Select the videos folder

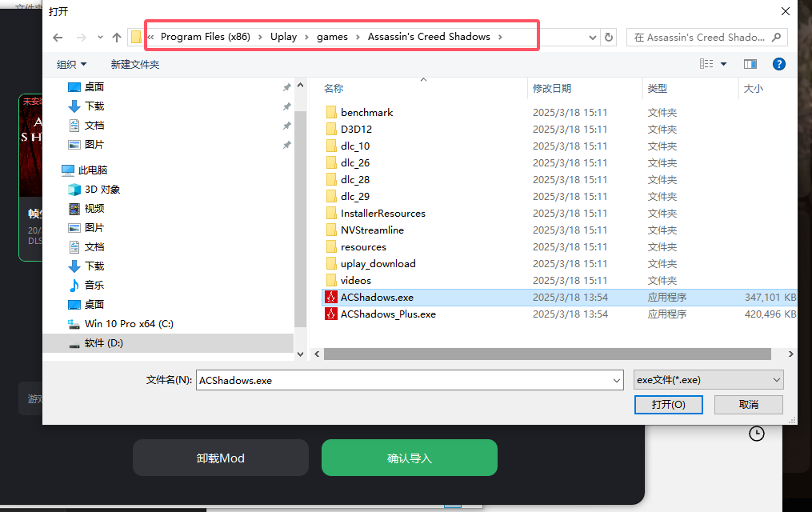(356, 281)
